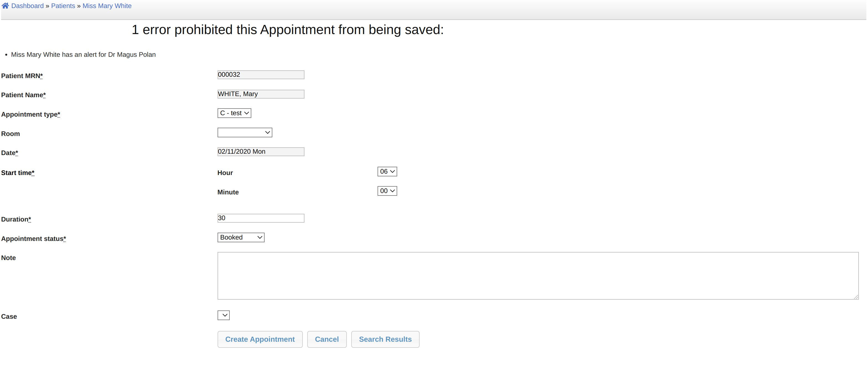
Task: Go to Patients breadcrumb link
Action: [63, 6]
